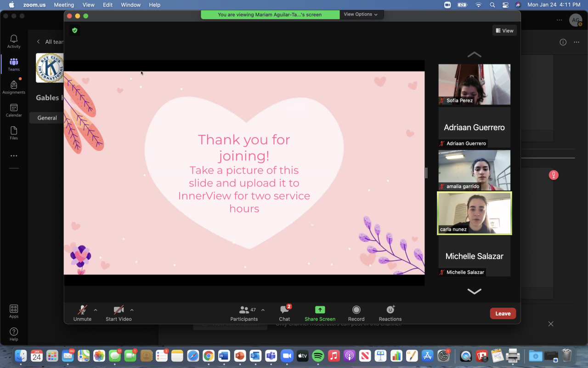Open the Reactions menu

pos(390,313)
